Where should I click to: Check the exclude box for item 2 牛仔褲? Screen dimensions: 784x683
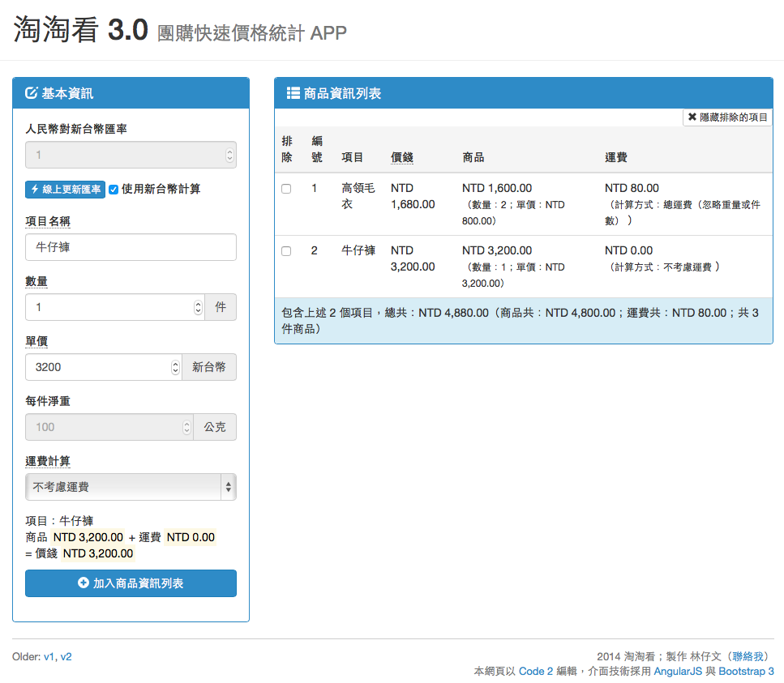point(286,251)
